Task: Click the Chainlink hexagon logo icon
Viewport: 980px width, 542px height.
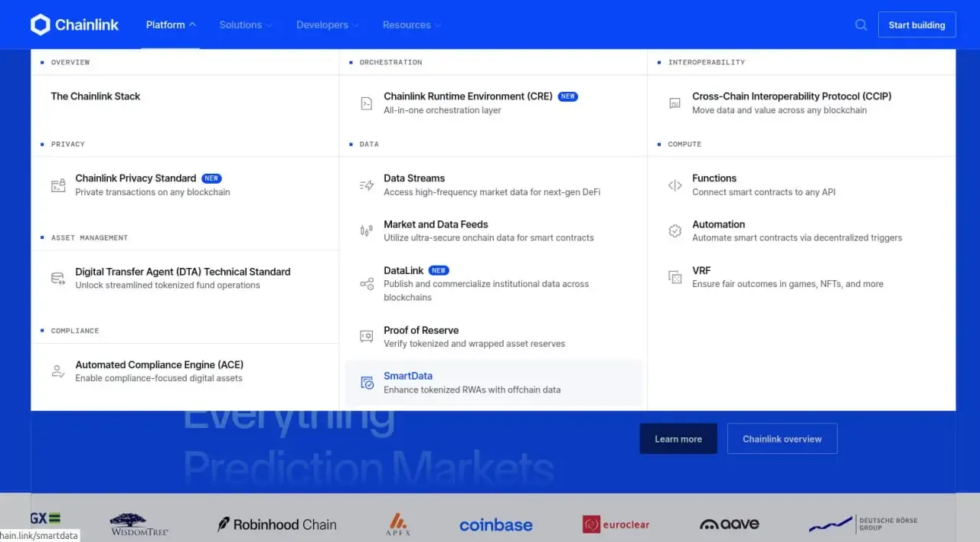Action: pyautogui.click(x=41, y=24)
